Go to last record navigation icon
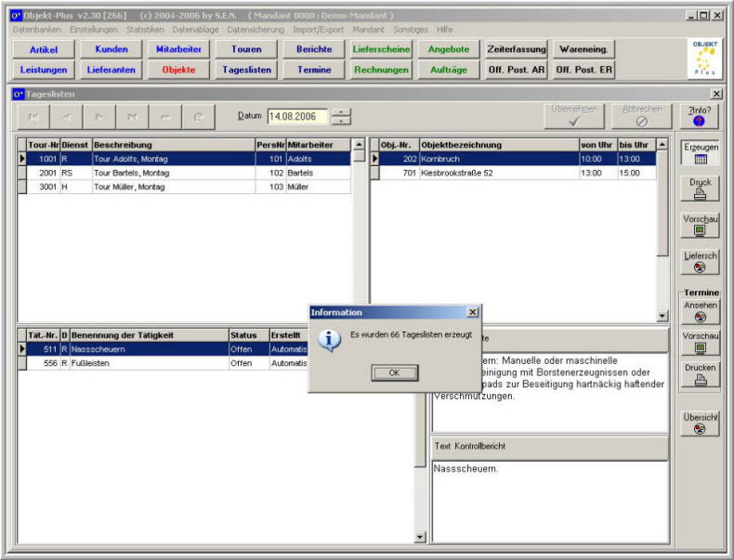Image resolution: width=734 pixels, height=560 pixels. tap(133, 117)
